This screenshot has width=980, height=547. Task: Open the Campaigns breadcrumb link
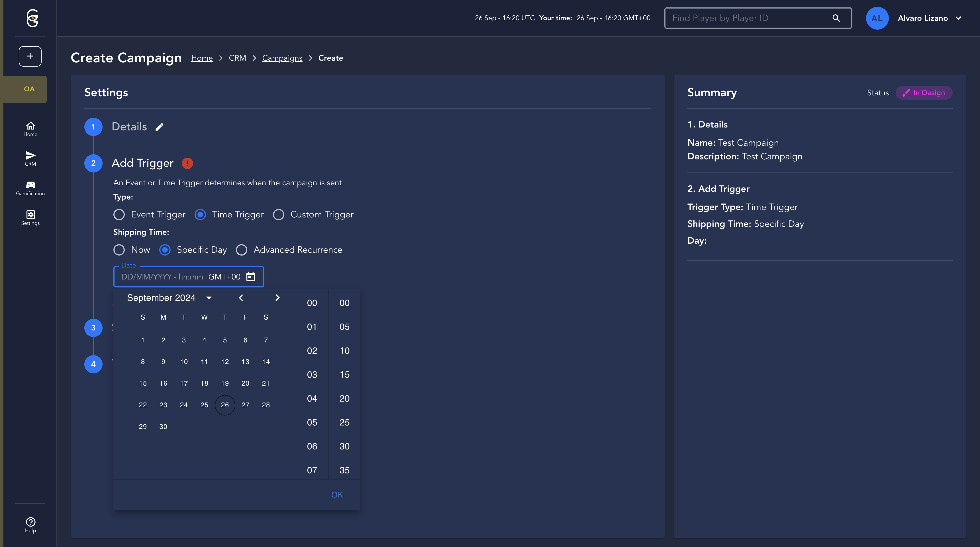point(282,58)
